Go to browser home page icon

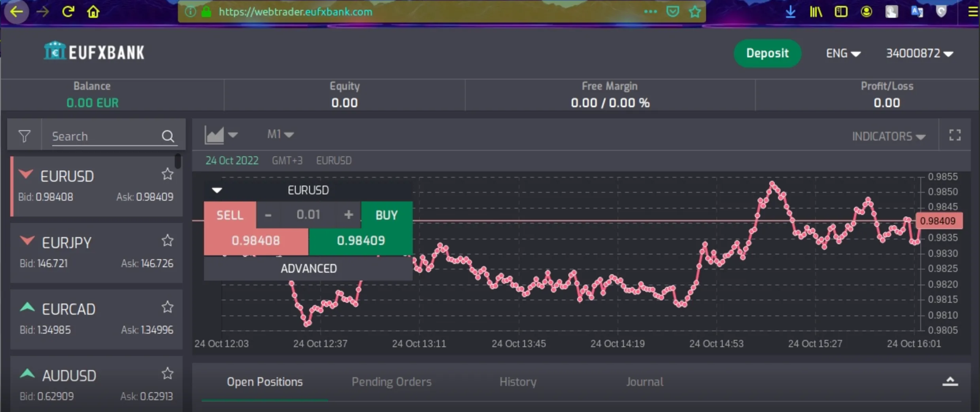point(93,12)
